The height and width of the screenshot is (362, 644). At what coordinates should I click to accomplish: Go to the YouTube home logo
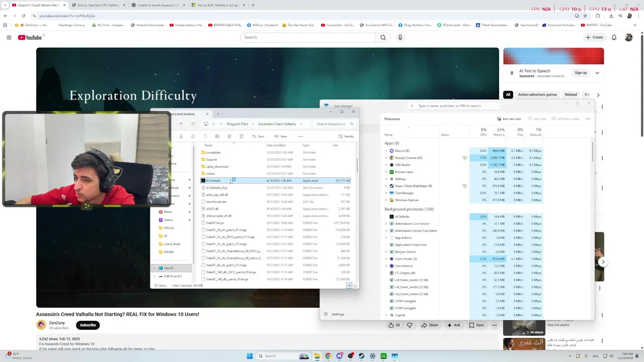pos(30,37)
